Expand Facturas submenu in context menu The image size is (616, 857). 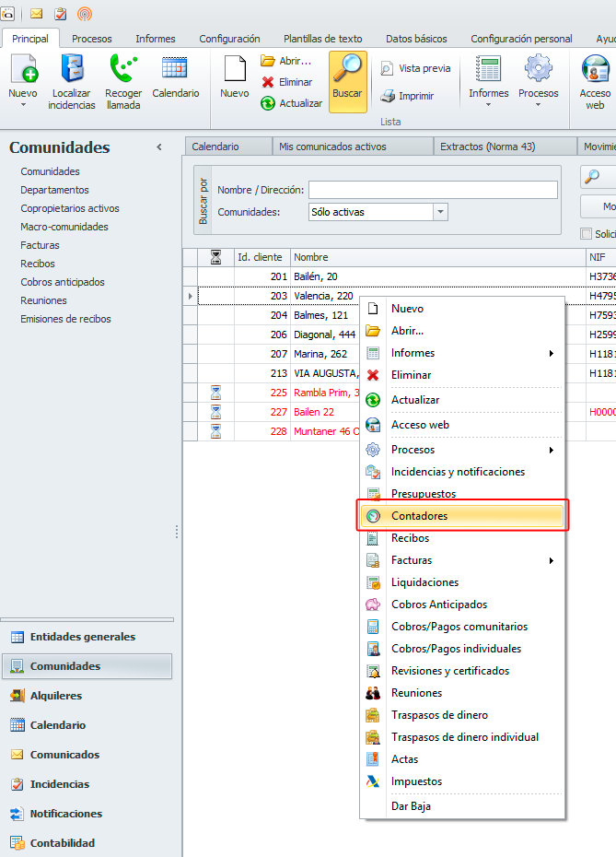(462, 560)
